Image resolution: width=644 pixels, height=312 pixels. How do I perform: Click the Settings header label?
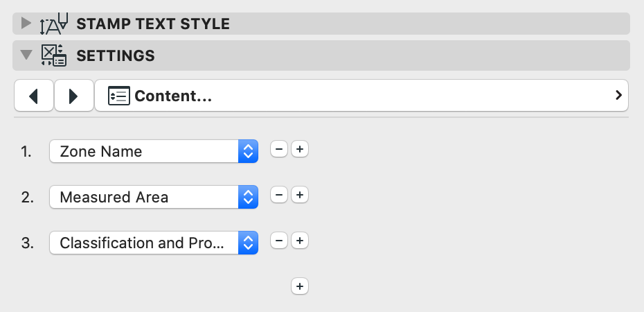[x=115, y=55]
